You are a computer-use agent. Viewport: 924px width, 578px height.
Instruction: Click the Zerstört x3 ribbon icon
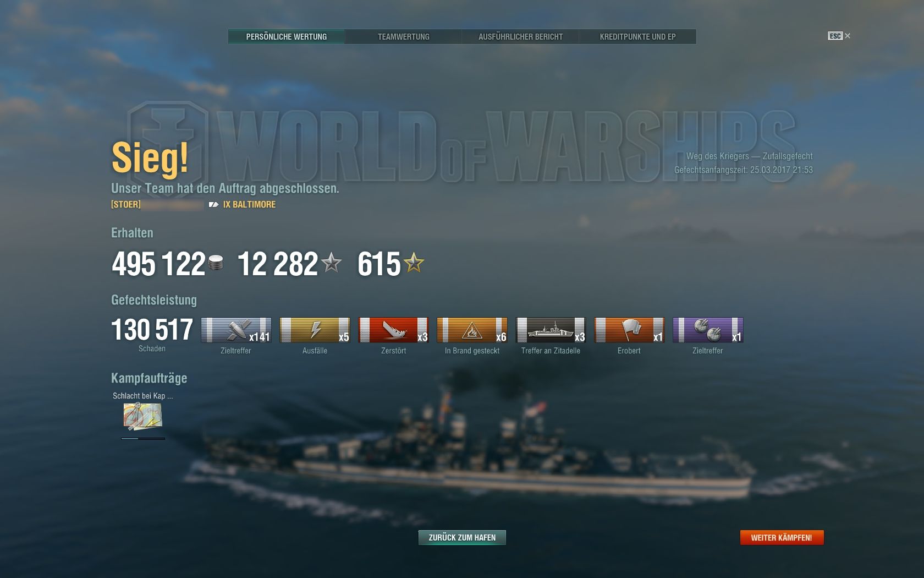(x=393, y=330)
